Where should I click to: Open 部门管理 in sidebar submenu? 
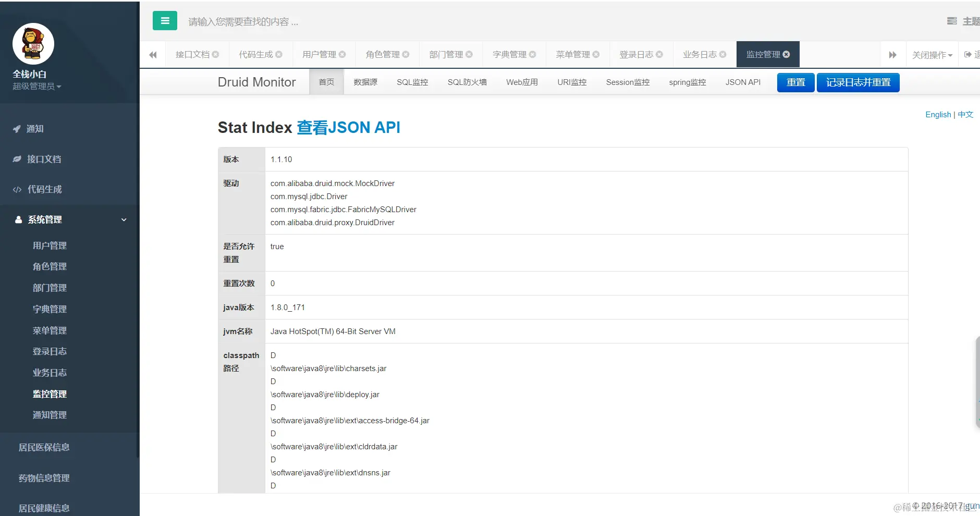50,288
